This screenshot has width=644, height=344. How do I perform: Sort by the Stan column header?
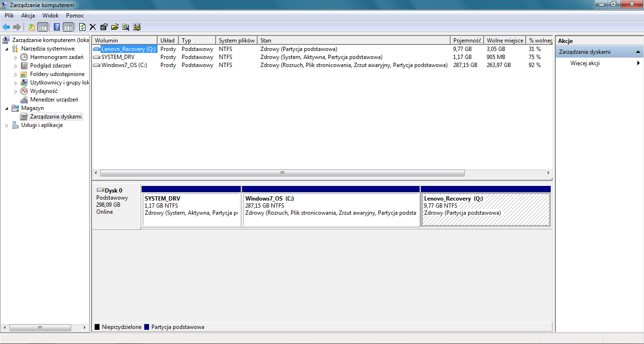354,41
